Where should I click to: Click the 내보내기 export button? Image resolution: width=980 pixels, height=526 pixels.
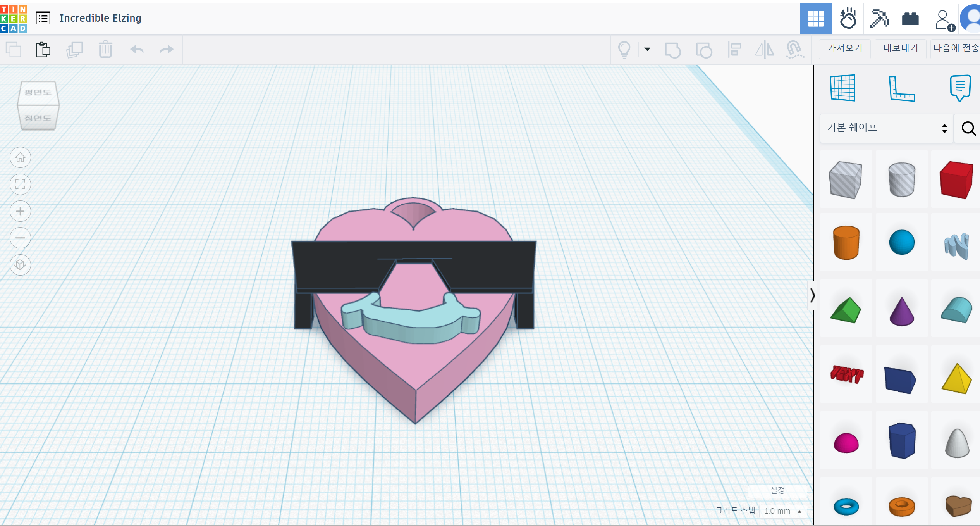900,48
